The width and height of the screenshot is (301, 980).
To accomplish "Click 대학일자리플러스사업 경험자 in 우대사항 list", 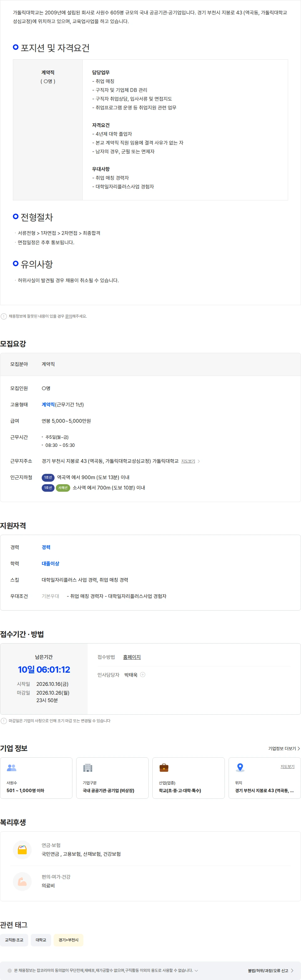I will (123, 186).
